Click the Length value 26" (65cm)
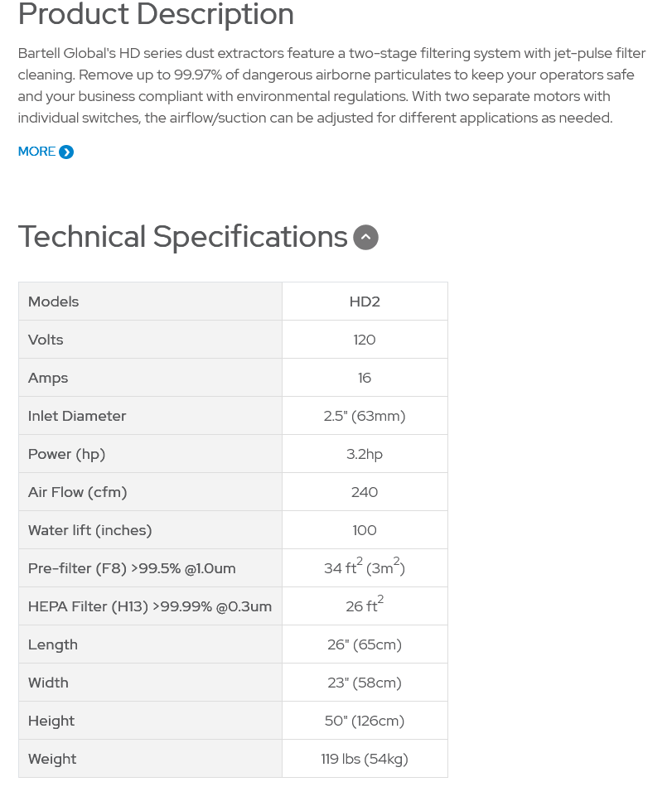 click(x=365, y=644)
